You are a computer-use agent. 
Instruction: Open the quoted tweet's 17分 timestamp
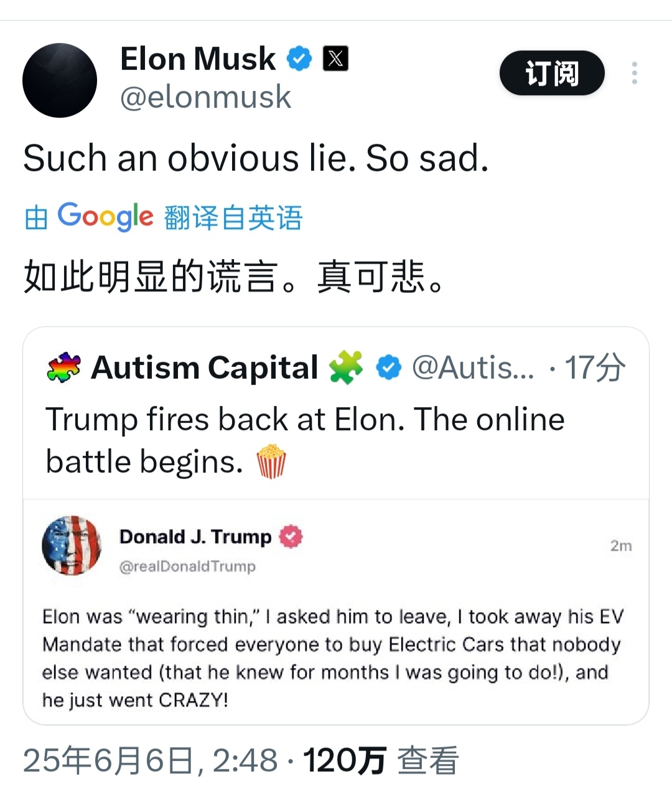pos(594,368)
